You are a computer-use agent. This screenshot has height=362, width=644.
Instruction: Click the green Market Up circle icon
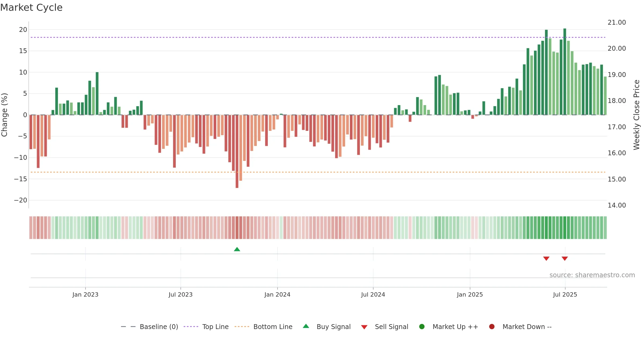pyautogui.click(x=422, y=327)
